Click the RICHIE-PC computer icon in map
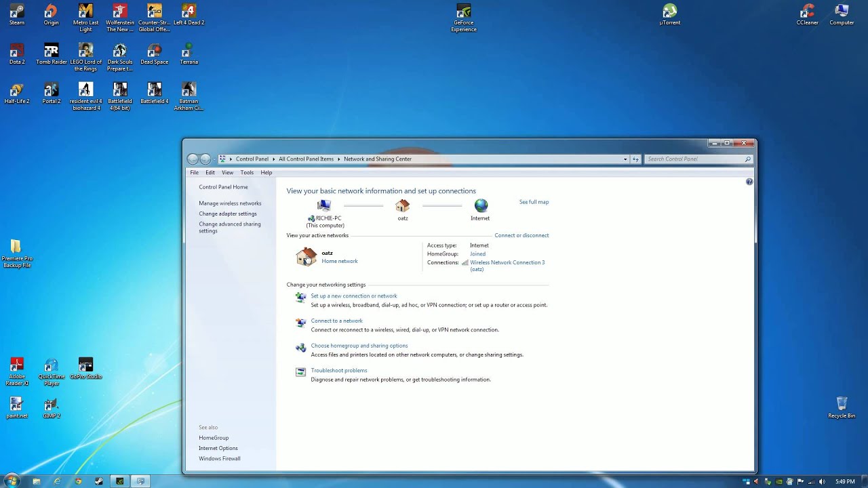 (x=324, y=205)
